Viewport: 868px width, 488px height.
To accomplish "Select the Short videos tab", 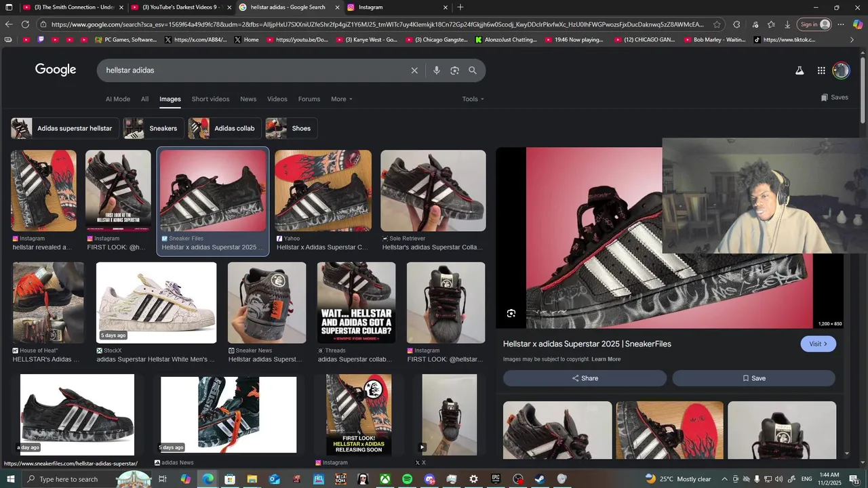I will tap(210, 99).
